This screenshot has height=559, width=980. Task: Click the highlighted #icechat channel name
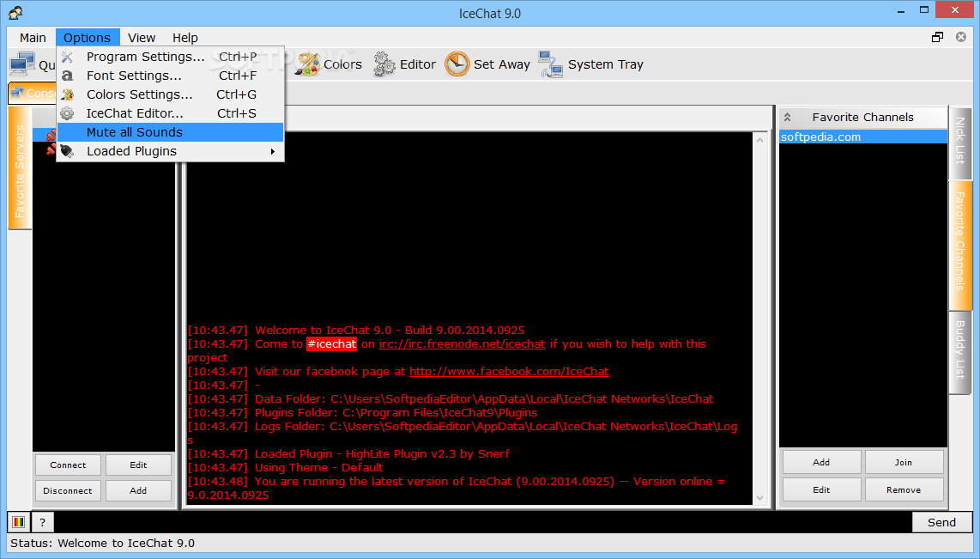coord(331,344)
